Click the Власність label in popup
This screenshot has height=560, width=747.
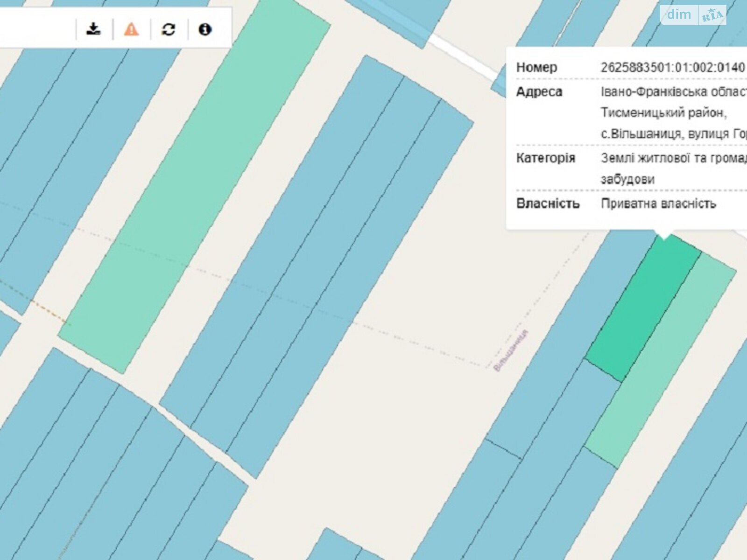548,203
